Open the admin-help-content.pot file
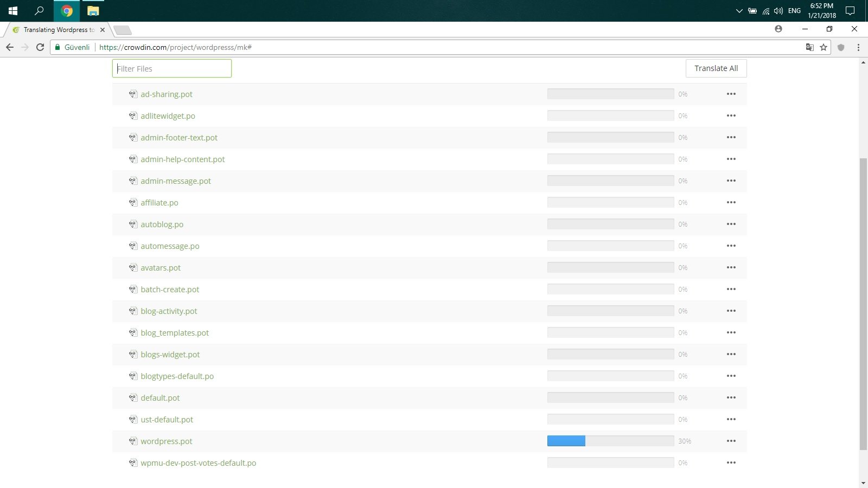The width and height of the screenshot is (868, 488). [x=183, y=159]
